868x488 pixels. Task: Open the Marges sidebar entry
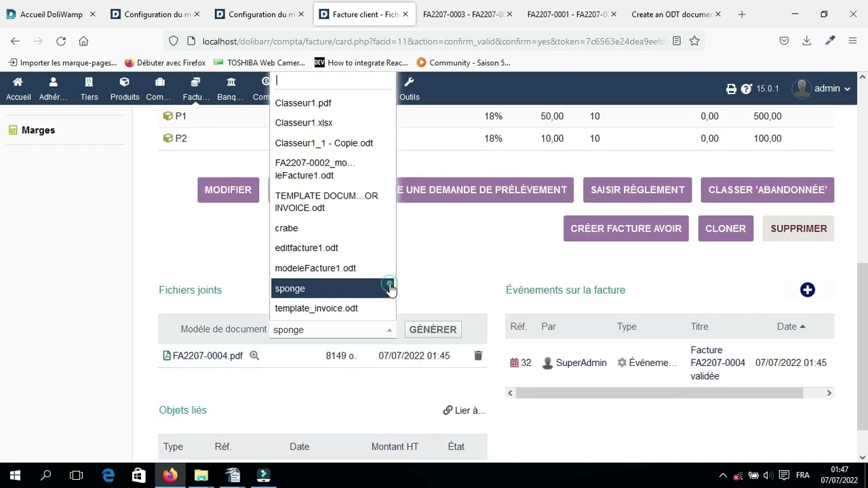click(x=38, y=130)
